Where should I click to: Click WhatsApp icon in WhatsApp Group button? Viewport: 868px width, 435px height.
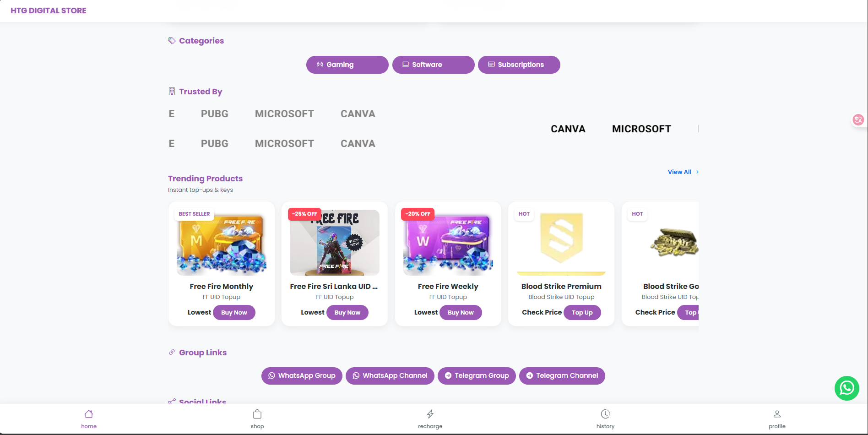click(x=271, y=375)
